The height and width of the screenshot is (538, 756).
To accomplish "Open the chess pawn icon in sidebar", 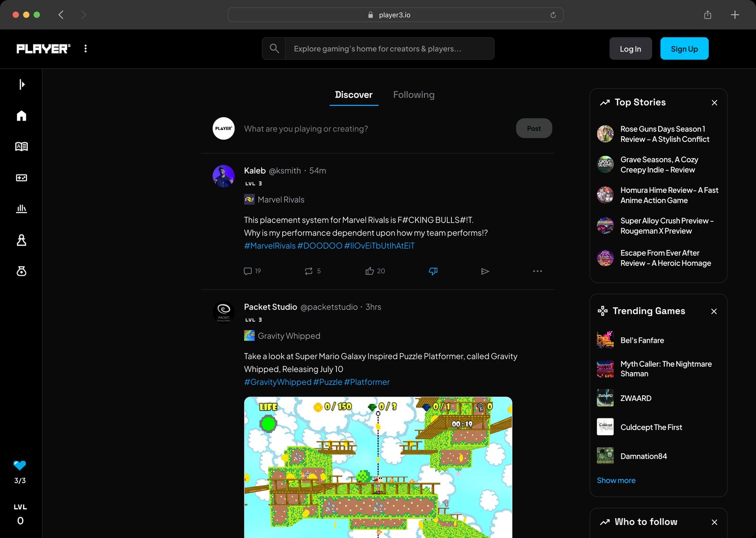I will click(x=21, y=240).
